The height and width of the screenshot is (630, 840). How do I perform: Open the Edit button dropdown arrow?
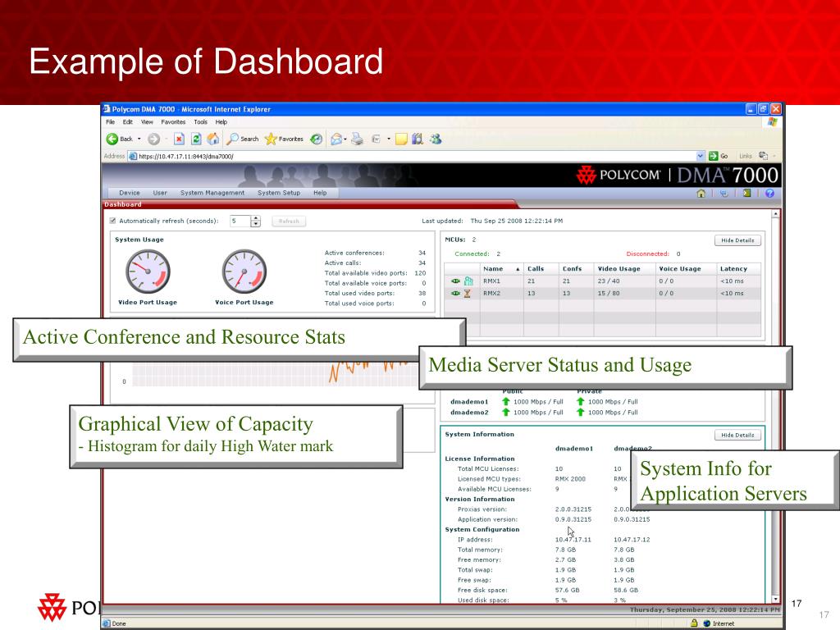tap(389, 139)
